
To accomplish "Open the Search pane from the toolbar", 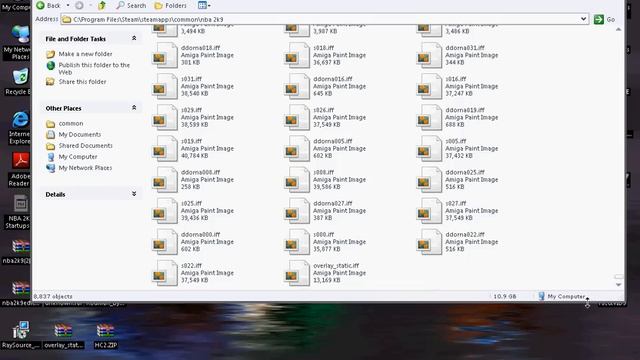I will point(131,5).
